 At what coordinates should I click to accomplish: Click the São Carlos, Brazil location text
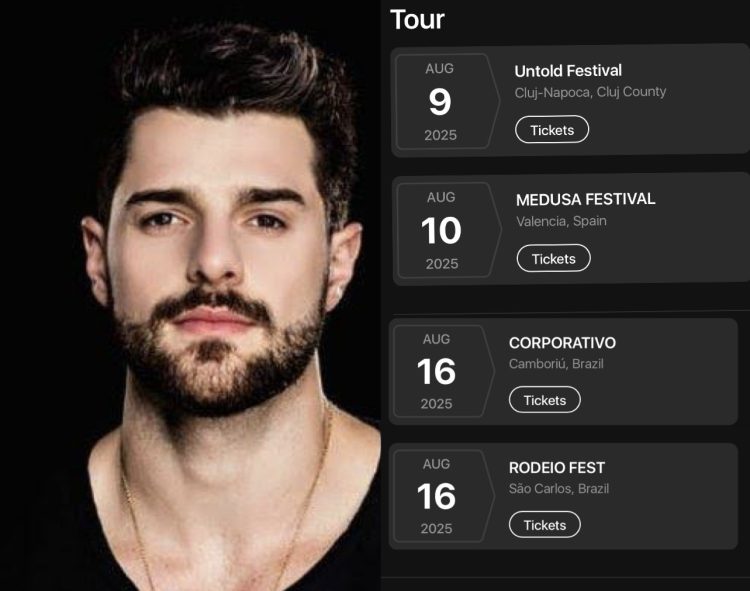coord(559,489)
